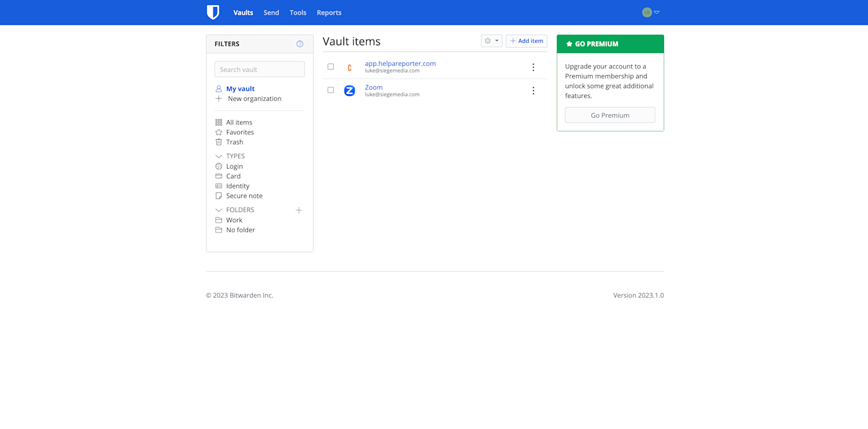Screen dimensions: 868x429
Task: Click the Add item button
Action: coord(526,41)
